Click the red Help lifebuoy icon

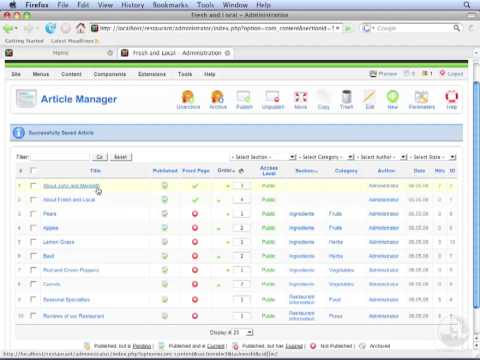click(452, 100)
